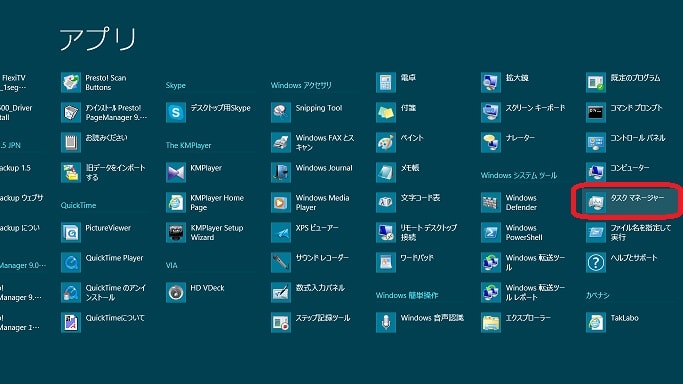Image resolution: width=683 pixels, height=384 pixels.
Task: Open Help and Support (ヘルプとサポート) icon
Action: (595, 263)
